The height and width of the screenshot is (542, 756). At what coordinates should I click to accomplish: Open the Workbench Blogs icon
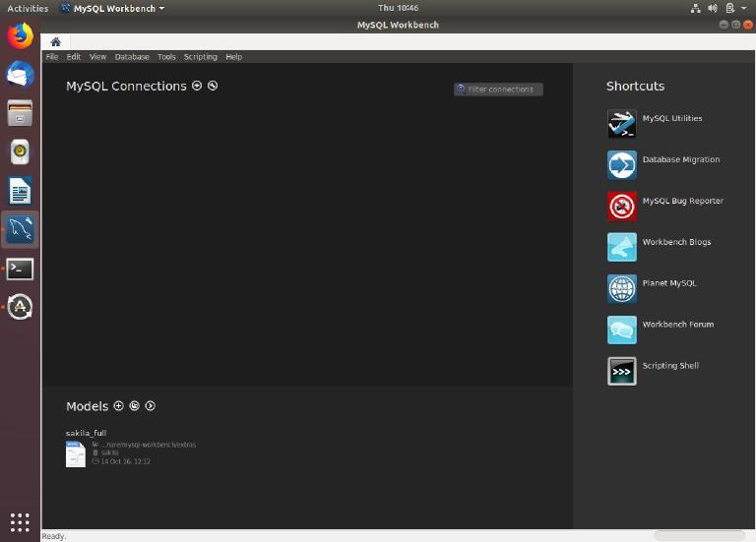tap(622, 247)
